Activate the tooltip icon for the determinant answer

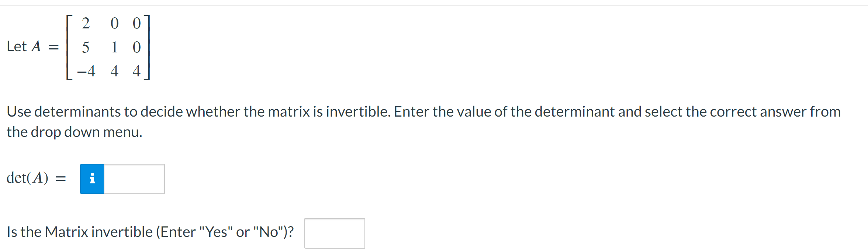[92, 179]
